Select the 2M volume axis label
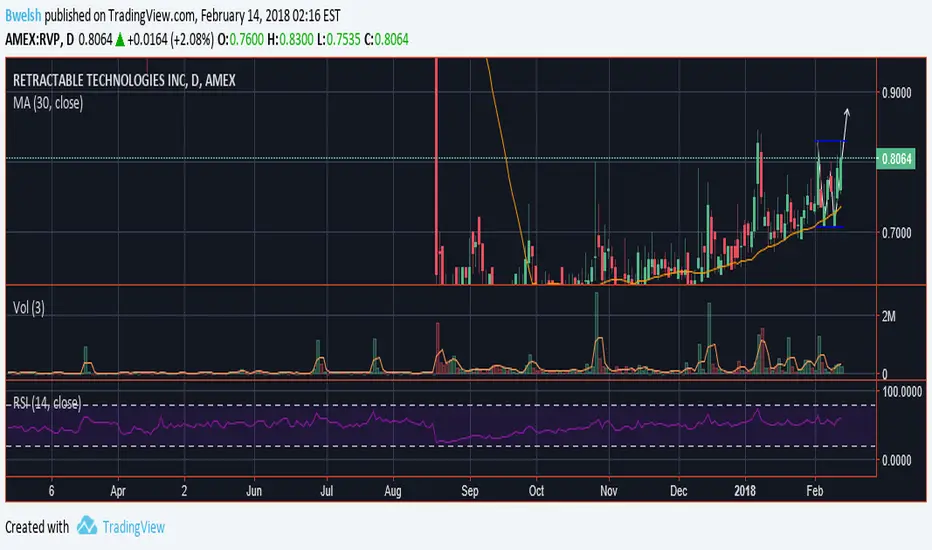 click(889, 316)
